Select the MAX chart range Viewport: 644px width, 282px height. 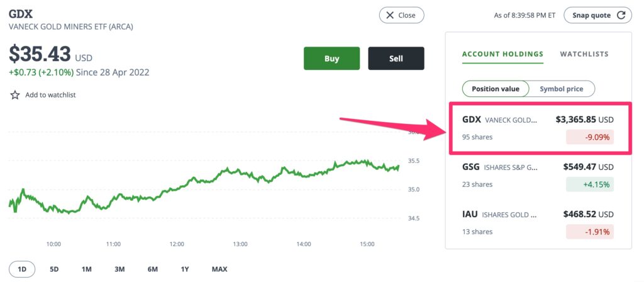point(219,269)
